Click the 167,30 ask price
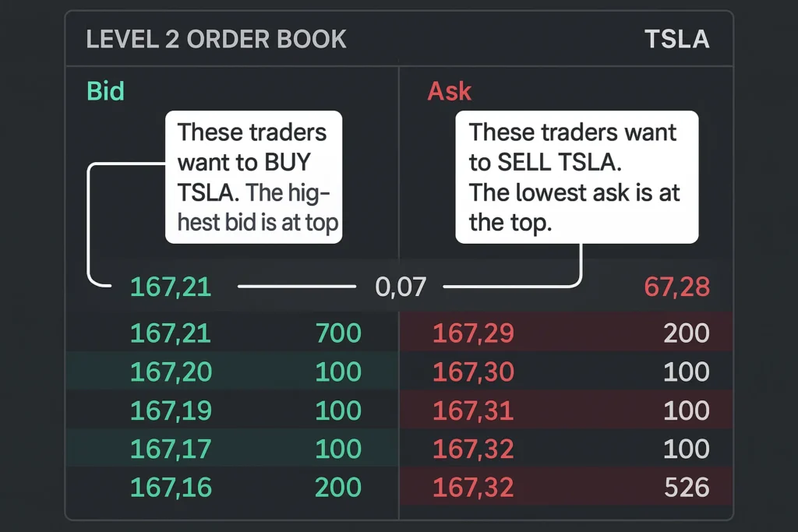798x532 pixels. coord(473,372)
